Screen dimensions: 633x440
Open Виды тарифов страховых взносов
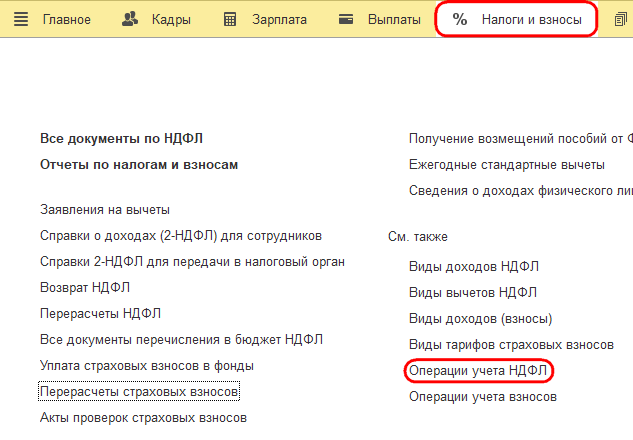coord(511,345)
